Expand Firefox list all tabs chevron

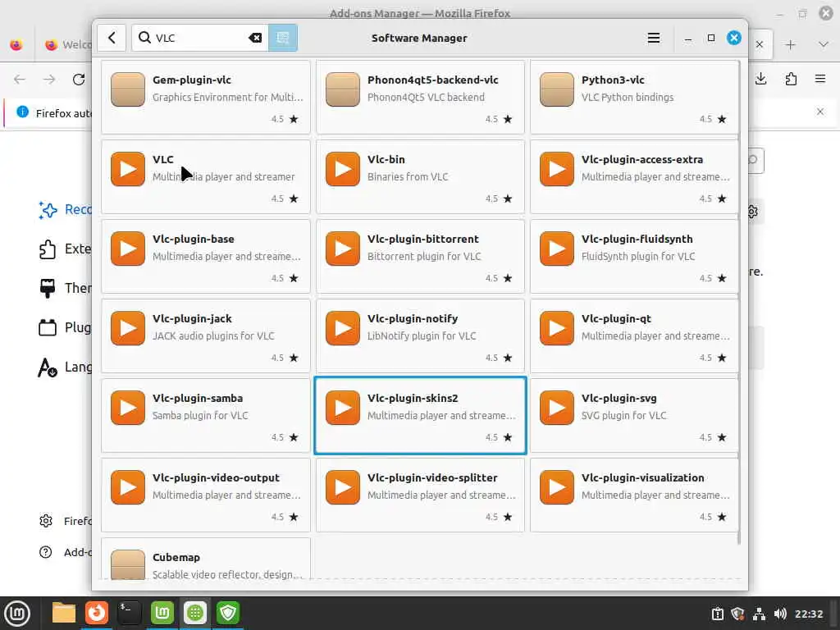pos(824,44)
